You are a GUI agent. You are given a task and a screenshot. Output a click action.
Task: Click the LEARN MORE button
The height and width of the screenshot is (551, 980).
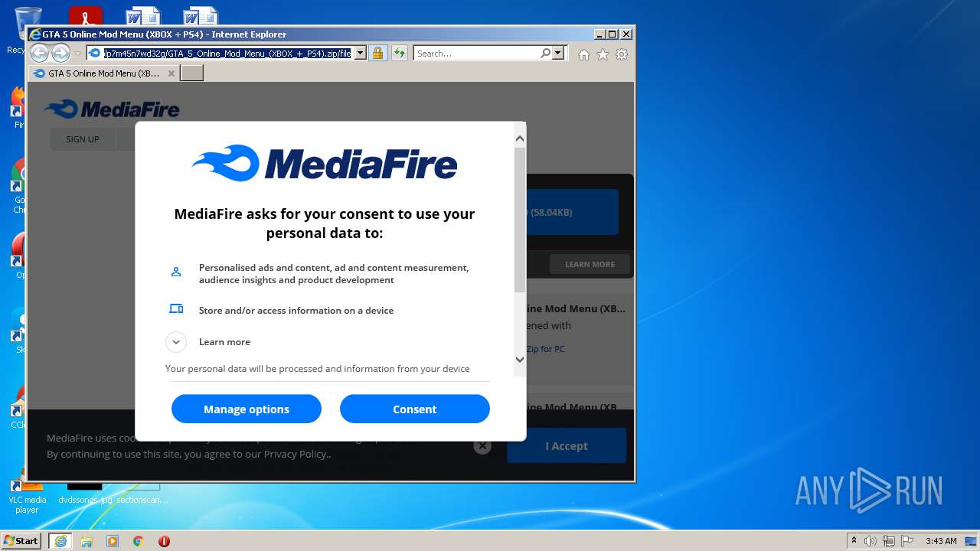590,265
